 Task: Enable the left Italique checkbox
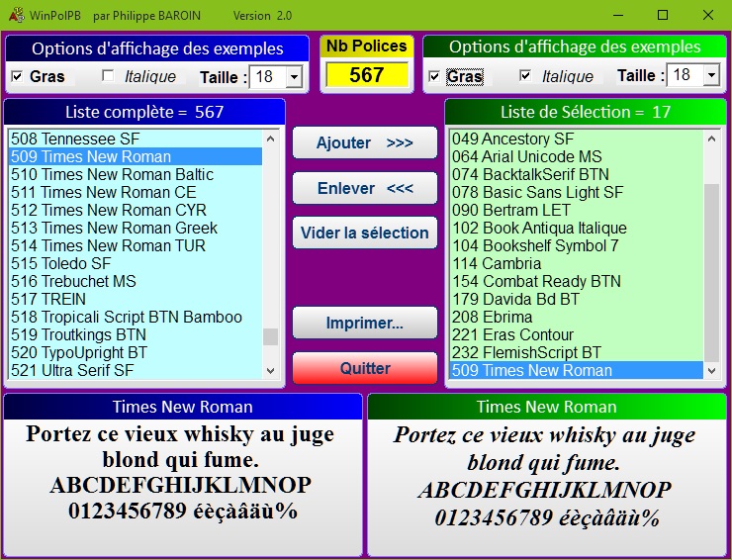click(109, 76)
